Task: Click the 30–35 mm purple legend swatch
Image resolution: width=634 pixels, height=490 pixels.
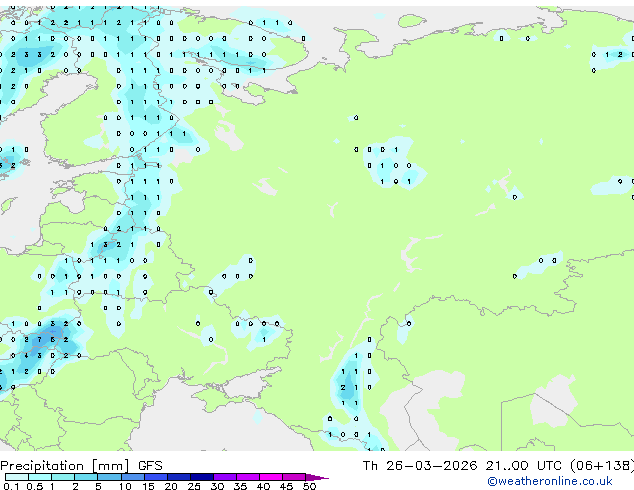Action: pyautogui.click(x=225, y=477)
